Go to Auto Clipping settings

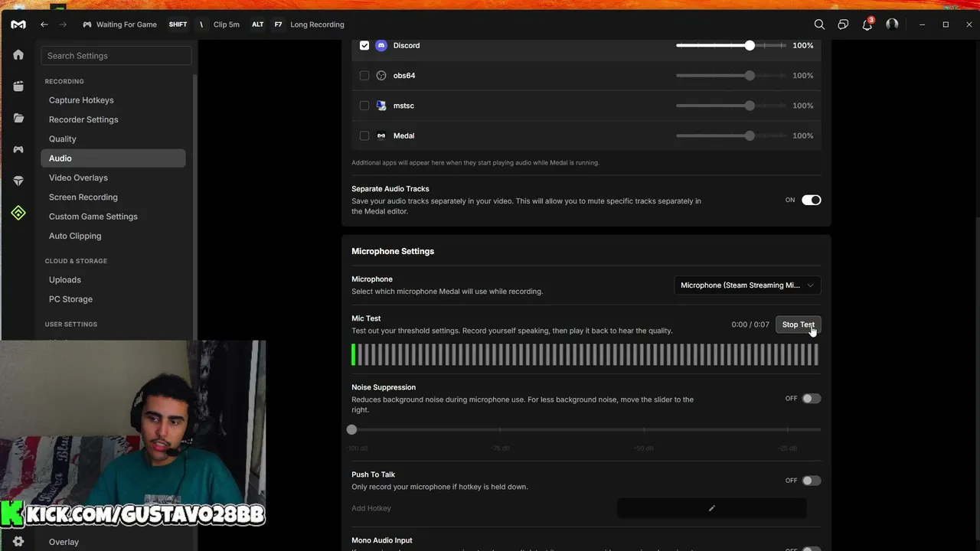tap(75, 236)
